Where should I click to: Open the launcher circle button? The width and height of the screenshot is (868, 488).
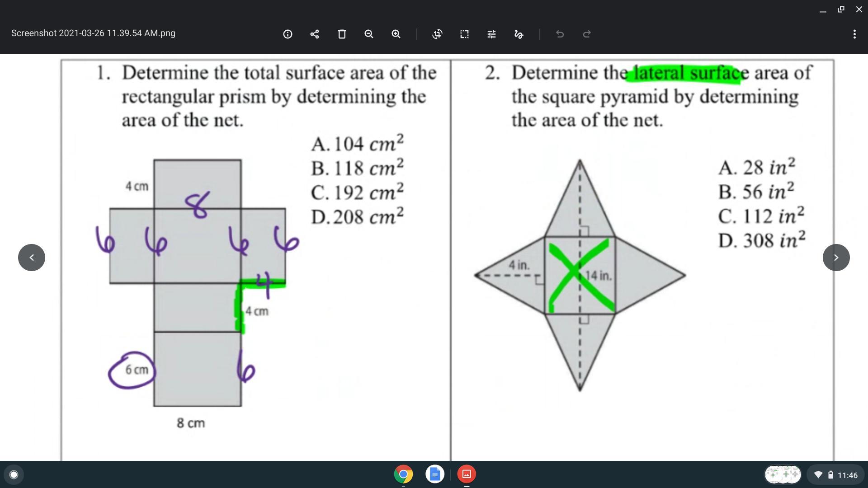tap(14, 474)
